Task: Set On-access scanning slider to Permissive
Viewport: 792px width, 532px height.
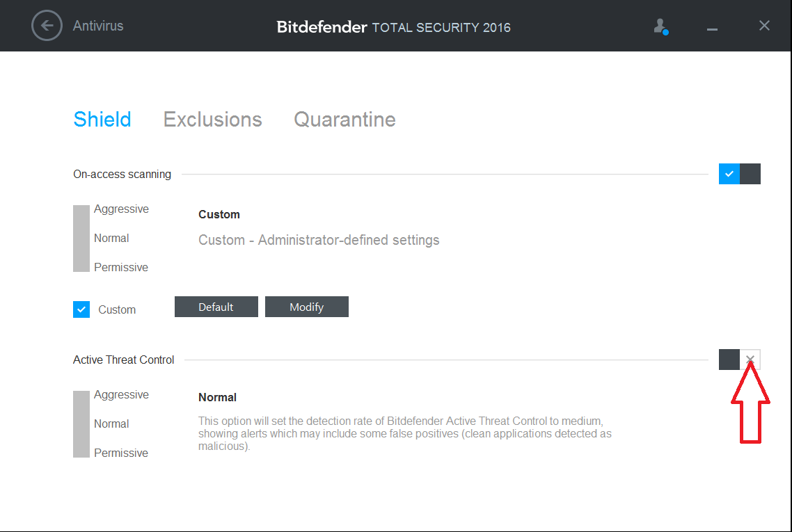Action: [x=121, y=267]
